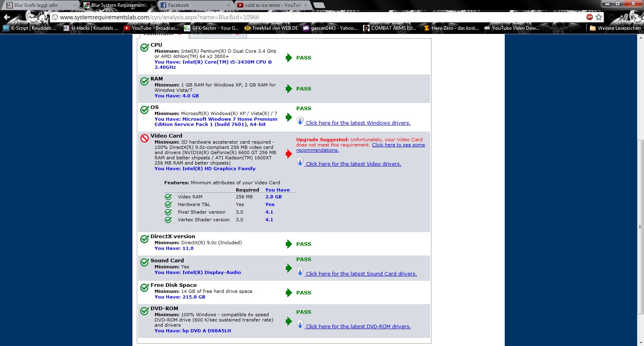Image resolution: width=644 pixels, height=346 pixels.
Task: Click the scrollbar down arrow
Action: (x=641, y=343)
